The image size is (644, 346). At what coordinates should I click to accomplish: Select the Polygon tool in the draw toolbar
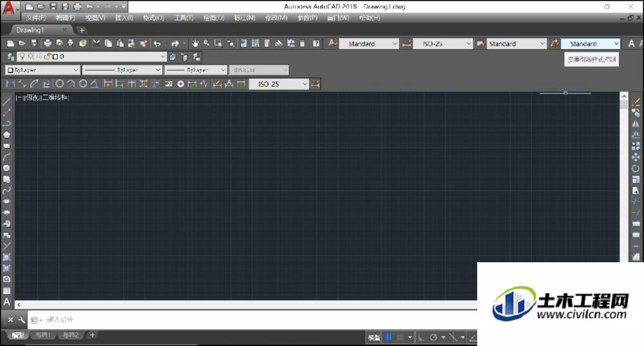coord(6,135)
